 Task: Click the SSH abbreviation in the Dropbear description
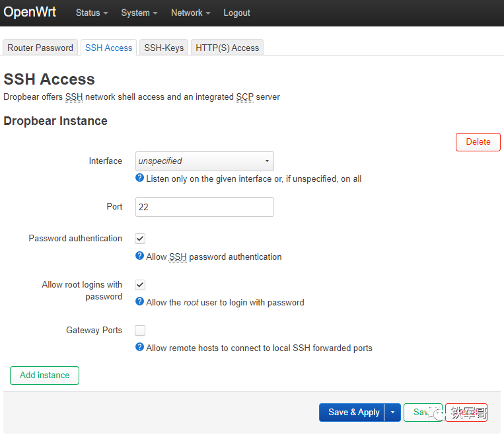tap(74, 97)
